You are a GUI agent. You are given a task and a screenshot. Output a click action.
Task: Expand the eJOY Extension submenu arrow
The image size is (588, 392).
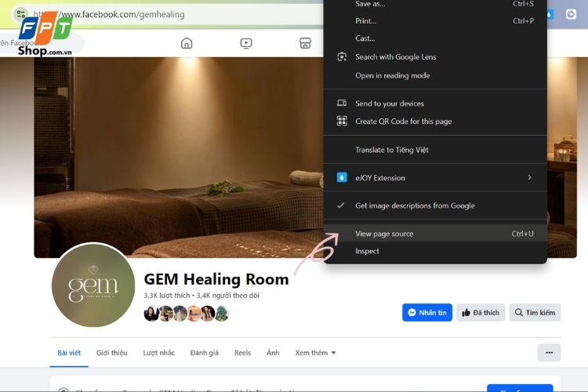529,177
